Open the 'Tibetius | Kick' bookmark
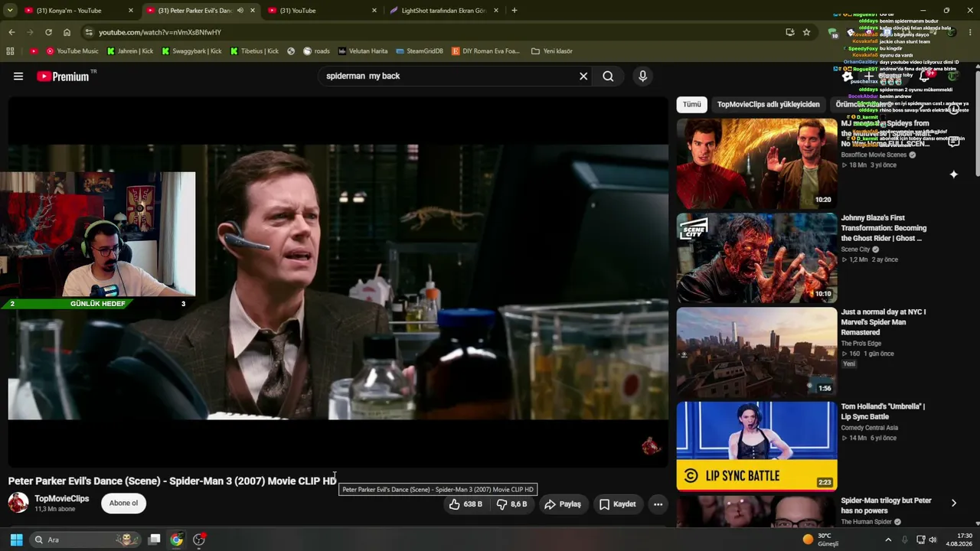The width and height of the screenshot is (980, 551). tap(255, 51)
